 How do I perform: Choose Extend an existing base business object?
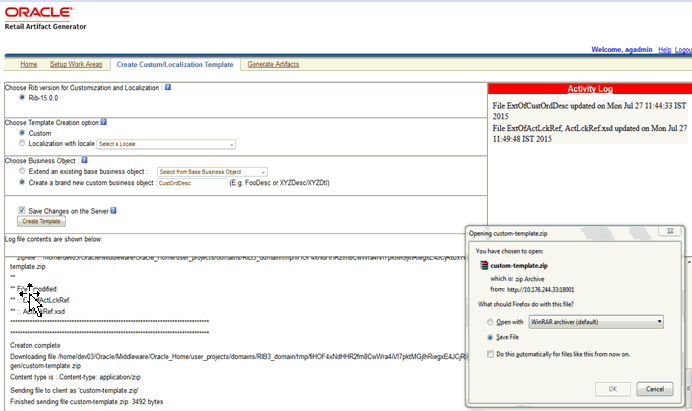point(22,171)
